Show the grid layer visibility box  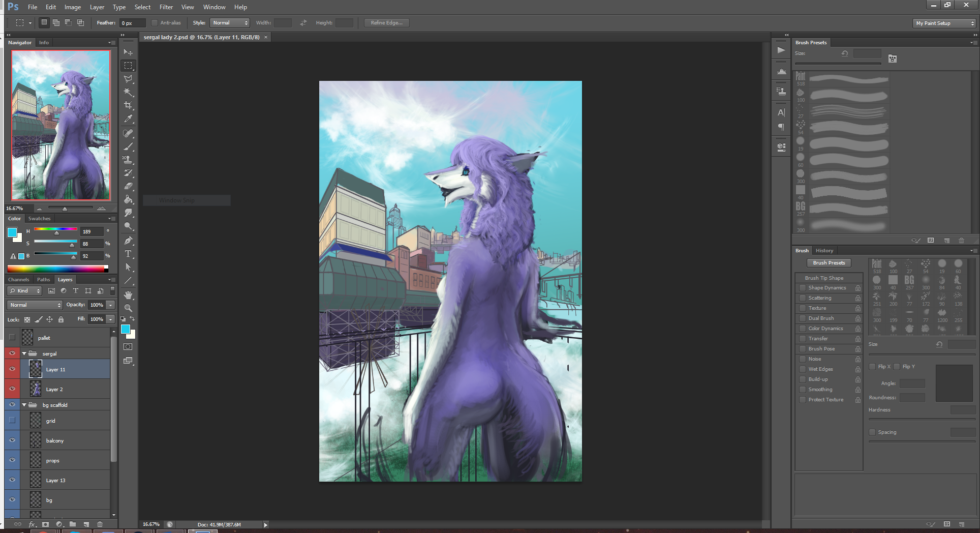[12, 421]
